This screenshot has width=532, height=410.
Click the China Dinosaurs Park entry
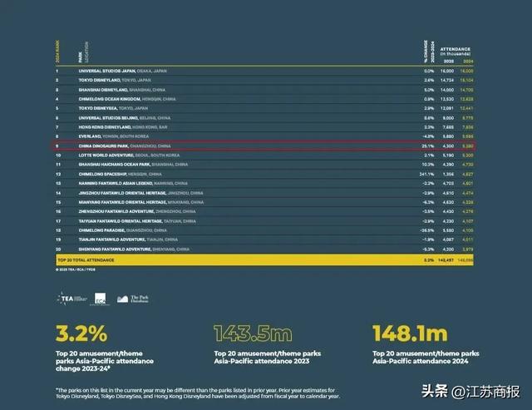125,146
